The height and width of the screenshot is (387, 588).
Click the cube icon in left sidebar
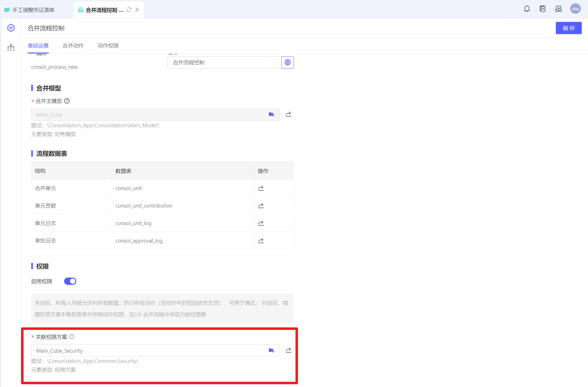11,28
